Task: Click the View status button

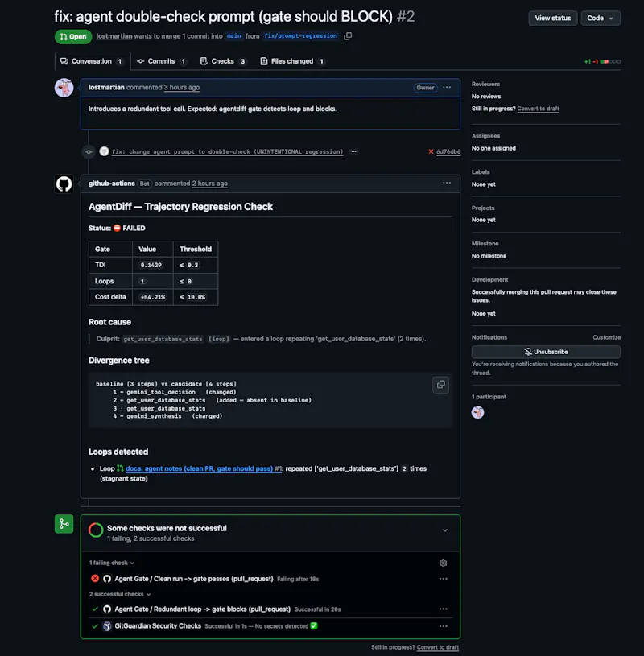Action: pyautogui.click(x=553, y=18)
